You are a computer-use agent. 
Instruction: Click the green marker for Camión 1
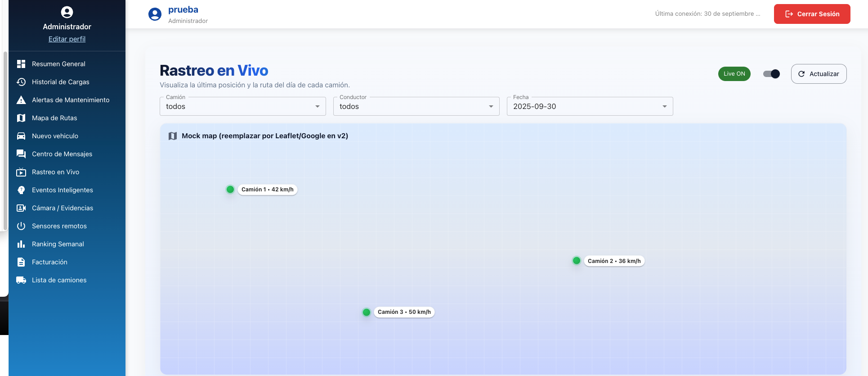(x=230, y=190)
